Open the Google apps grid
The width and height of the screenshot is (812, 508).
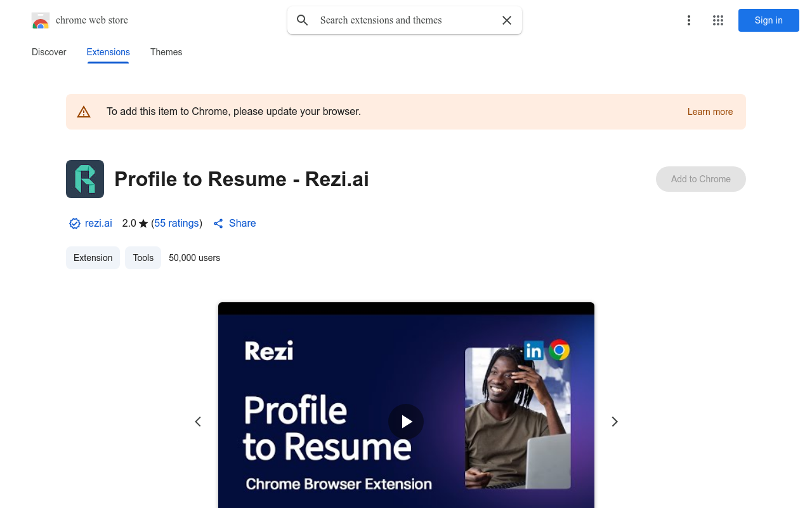[x=718, y=20]
